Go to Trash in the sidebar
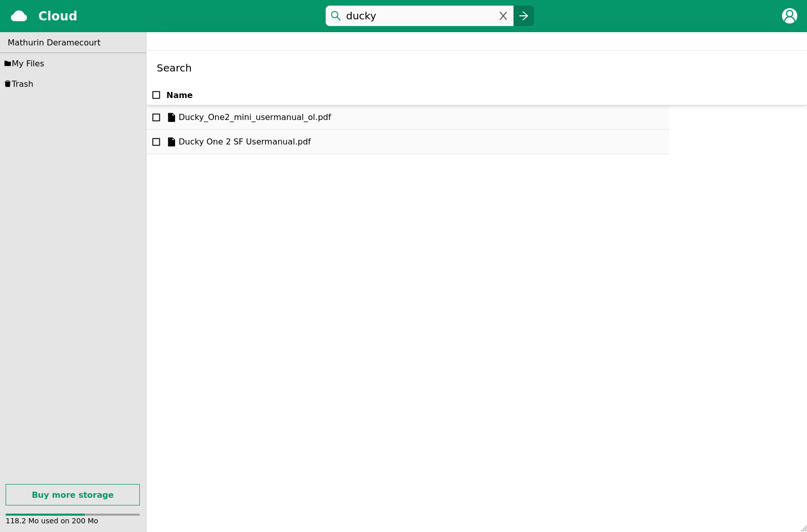807x532 pixels. [x=22, y=84]
